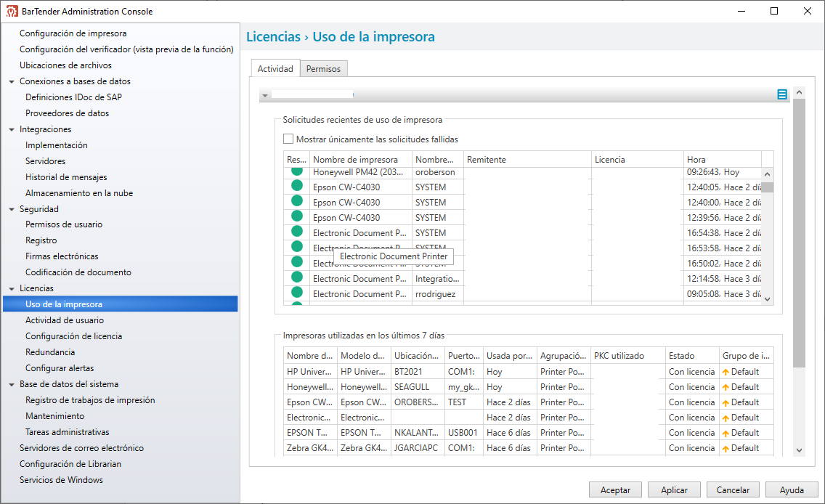Select Ubicaciones de archivos in sidebar
This screenshot has width=825, height=504.
pos(66,65)
